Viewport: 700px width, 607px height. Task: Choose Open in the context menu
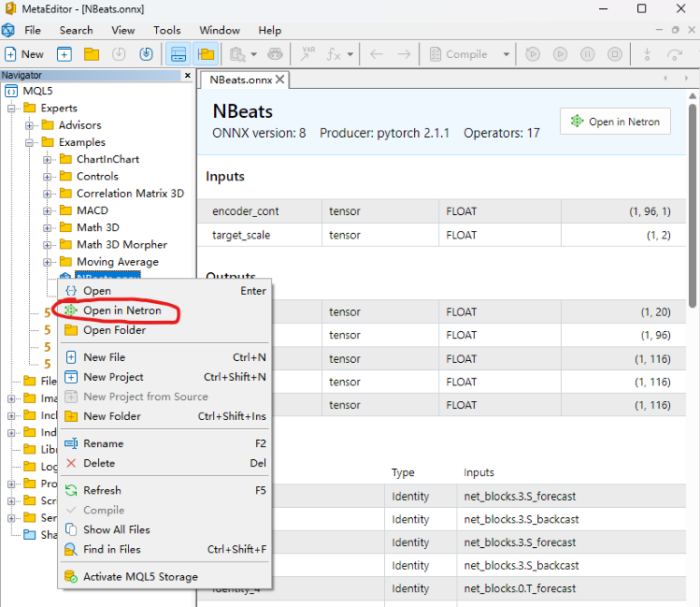pos(165,291)
